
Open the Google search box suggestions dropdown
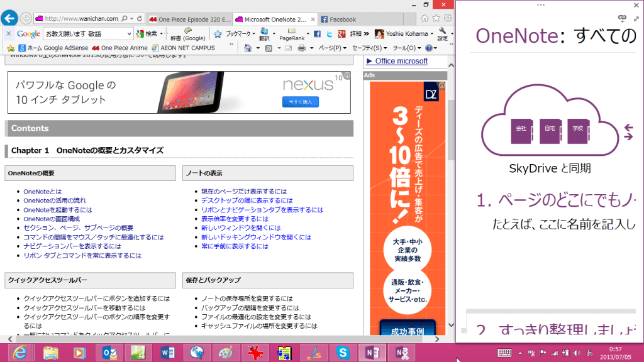[129, 34]
